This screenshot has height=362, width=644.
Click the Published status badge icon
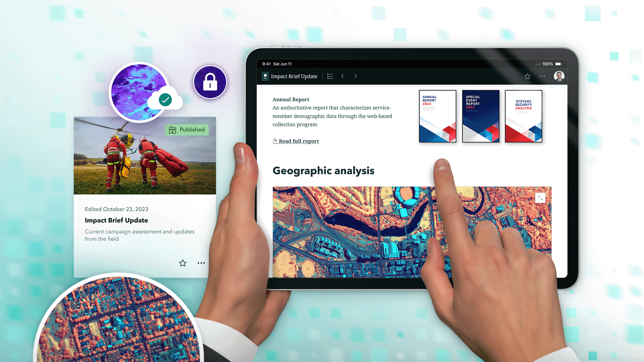coord(172,129)
